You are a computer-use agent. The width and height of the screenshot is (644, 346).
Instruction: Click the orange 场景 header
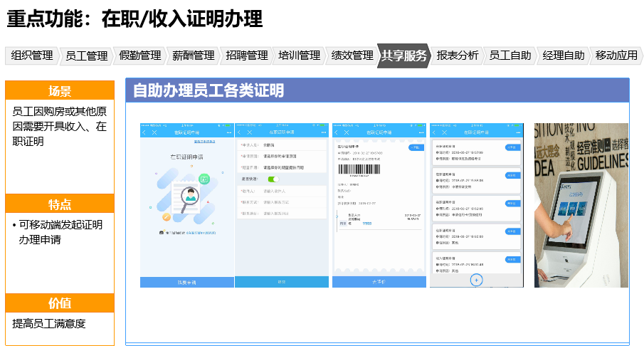click(60, 91)
